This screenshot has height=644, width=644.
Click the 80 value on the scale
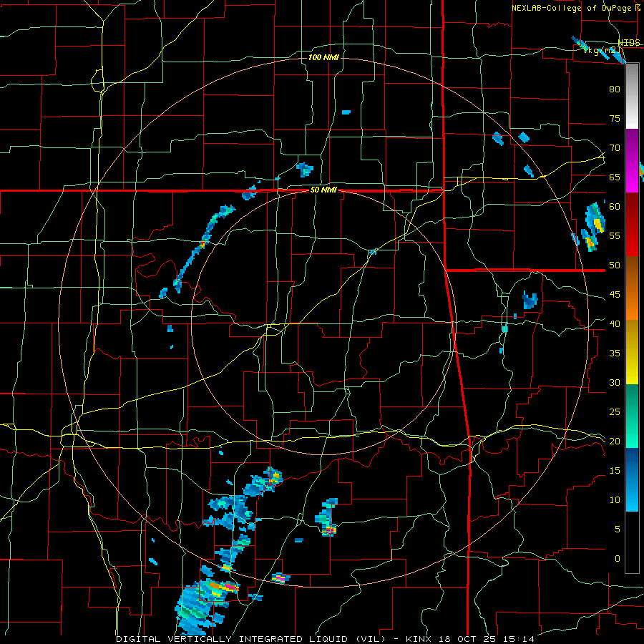coord(615,89)
